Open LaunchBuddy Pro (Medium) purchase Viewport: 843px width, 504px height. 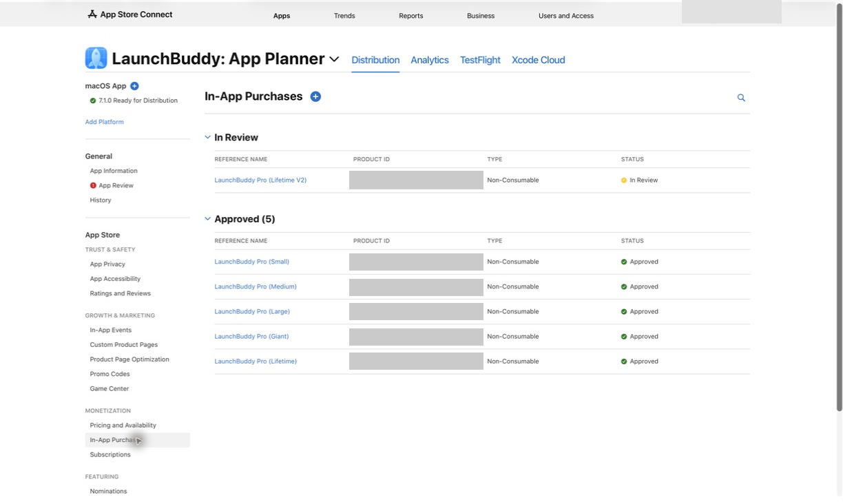click(x=256, y=286)
